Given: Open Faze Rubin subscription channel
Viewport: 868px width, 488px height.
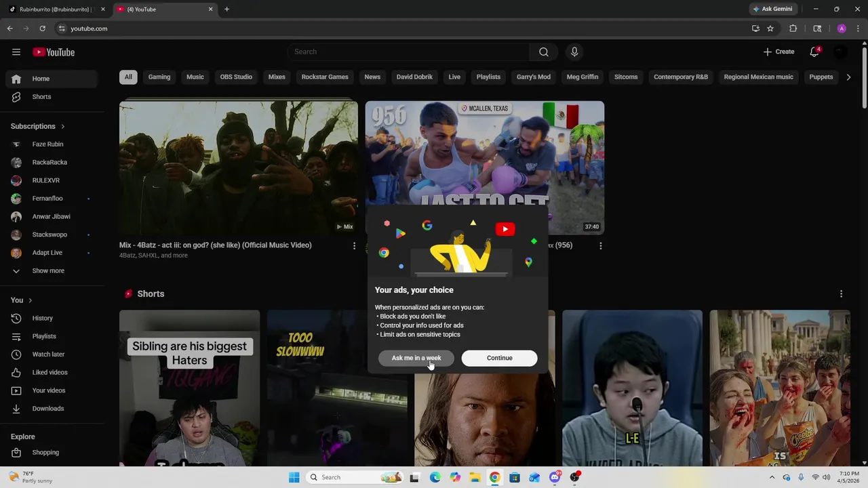Looking at the screenshot, I should [x=52, y=144].
